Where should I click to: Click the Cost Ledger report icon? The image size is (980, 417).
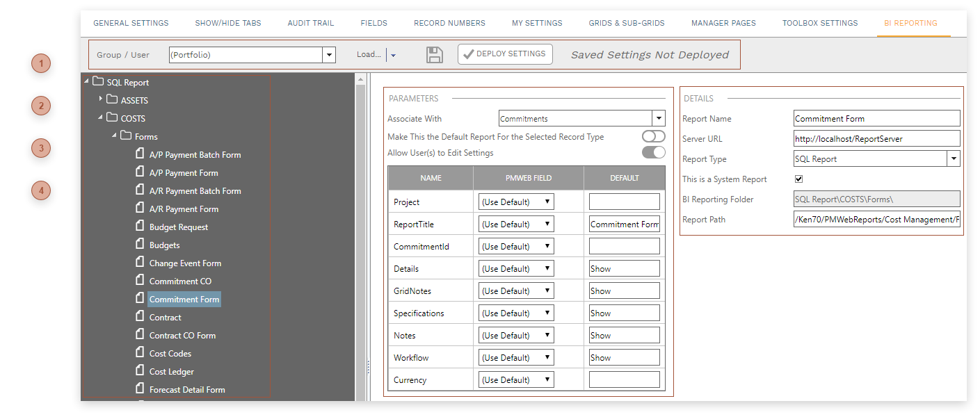pyautogui.click(x=138, y=370)
